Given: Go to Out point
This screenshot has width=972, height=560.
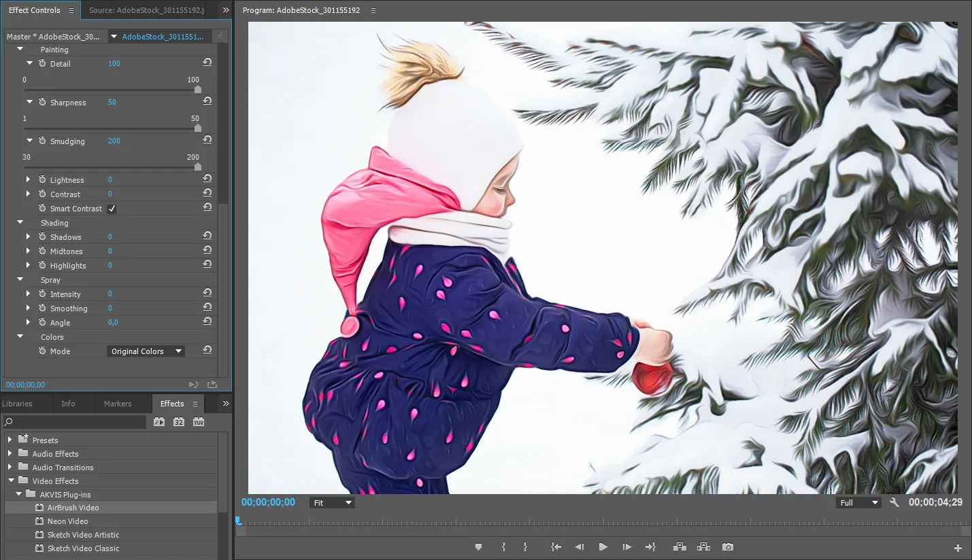Looking at the screenshot, I should click(x=650, y=547).
